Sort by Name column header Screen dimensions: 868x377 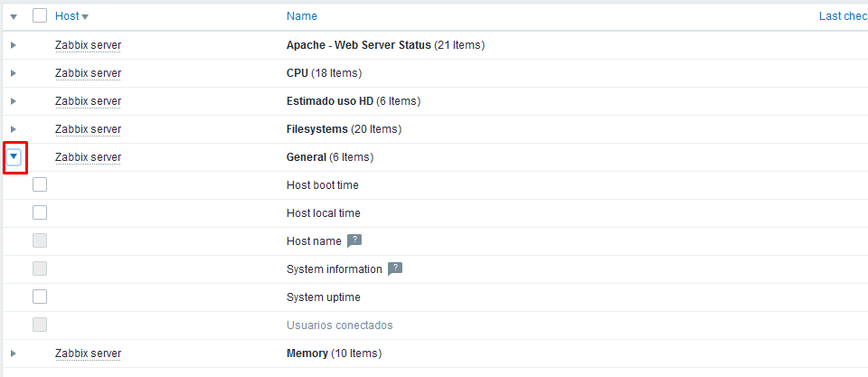(x=302, y=16)
